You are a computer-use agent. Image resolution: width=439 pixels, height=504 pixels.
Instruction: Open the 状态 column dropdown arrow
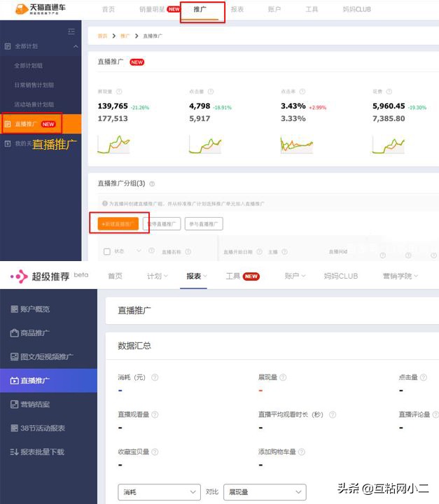point(139,251)
